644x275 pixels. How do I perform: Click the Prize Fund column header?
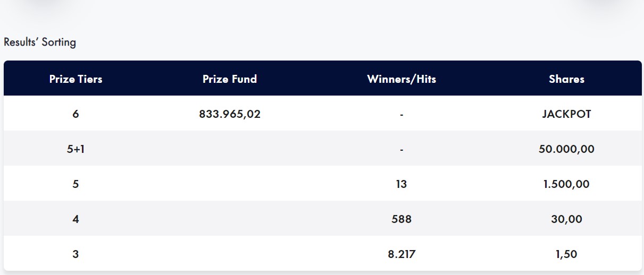(230, 79)
